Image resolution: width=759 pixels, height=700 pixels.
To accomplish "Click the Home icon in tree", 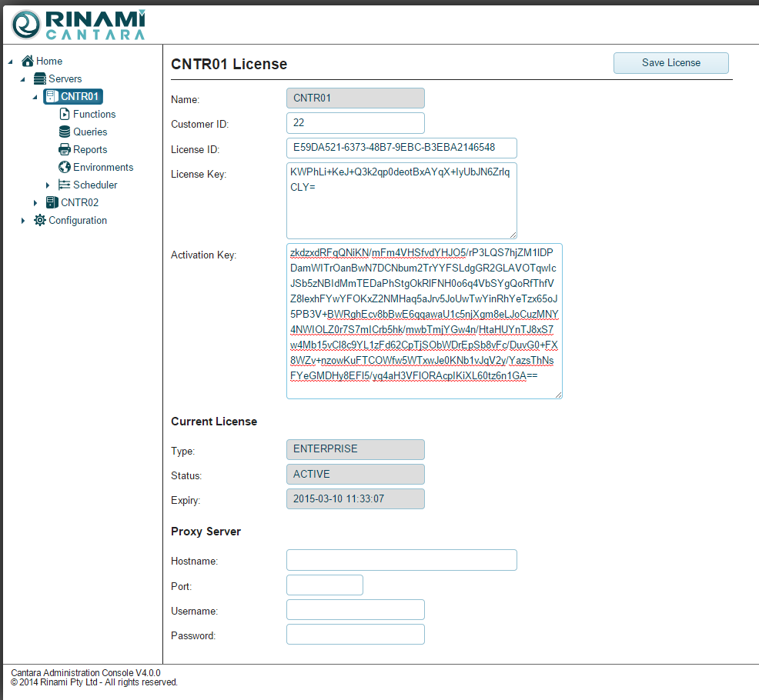I will pyautogui.click(x=28, y=61).
